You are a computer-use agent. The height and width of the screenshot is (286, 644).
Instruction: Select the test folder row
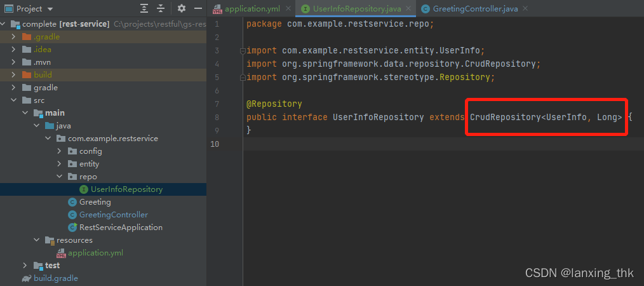(103, 266)
